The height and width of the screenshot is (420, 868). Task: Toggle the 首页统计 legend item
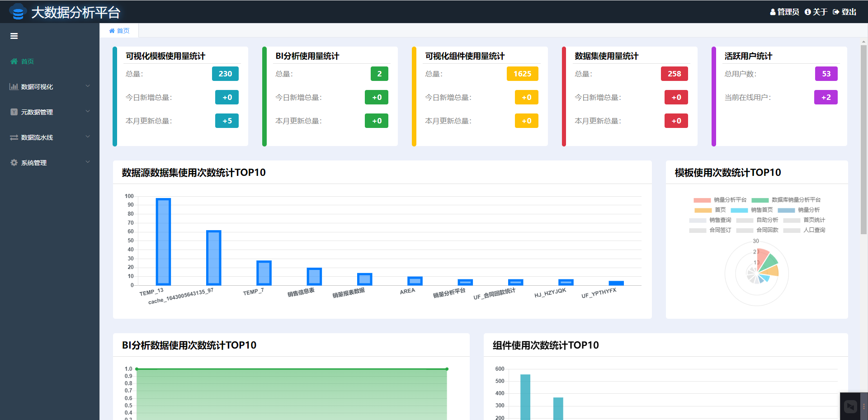(x=804, y=220)
